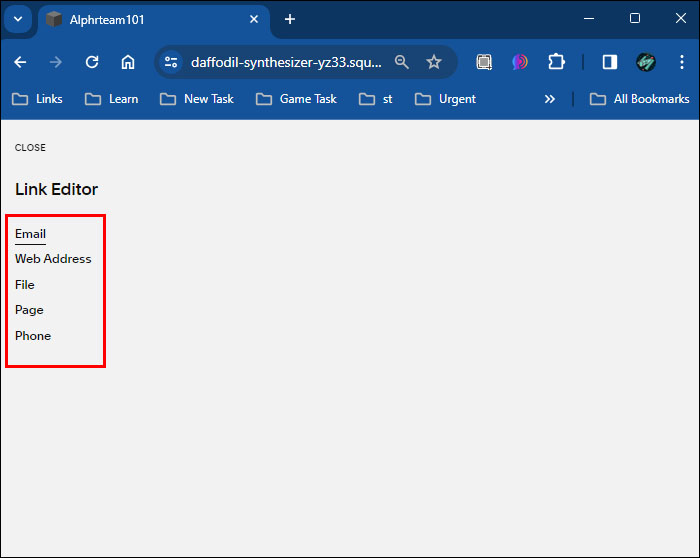Viewport: 700px width, 558px height.
Task: Go back to the previous page
Action: [20, 62]
